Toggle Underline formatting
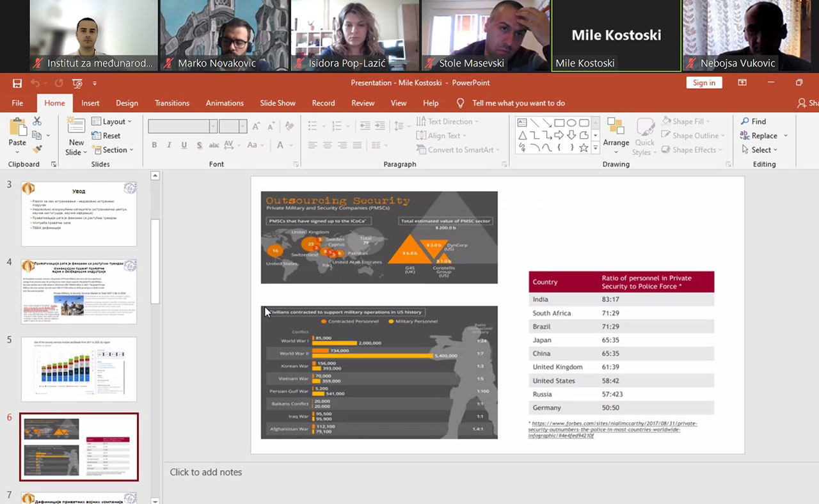 [x=184, y=145]
